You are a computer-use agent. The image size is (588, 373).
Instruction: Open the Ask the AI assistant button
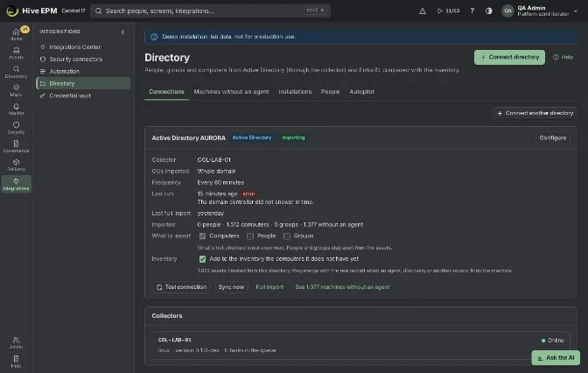(556, 357)
